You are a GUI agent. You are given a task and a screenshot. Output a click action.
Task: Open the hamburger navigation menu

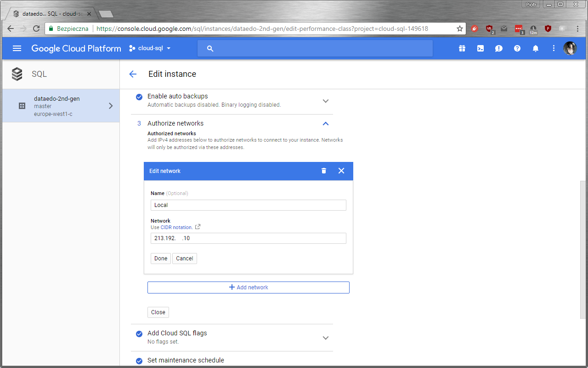click(x=17, y=48)
